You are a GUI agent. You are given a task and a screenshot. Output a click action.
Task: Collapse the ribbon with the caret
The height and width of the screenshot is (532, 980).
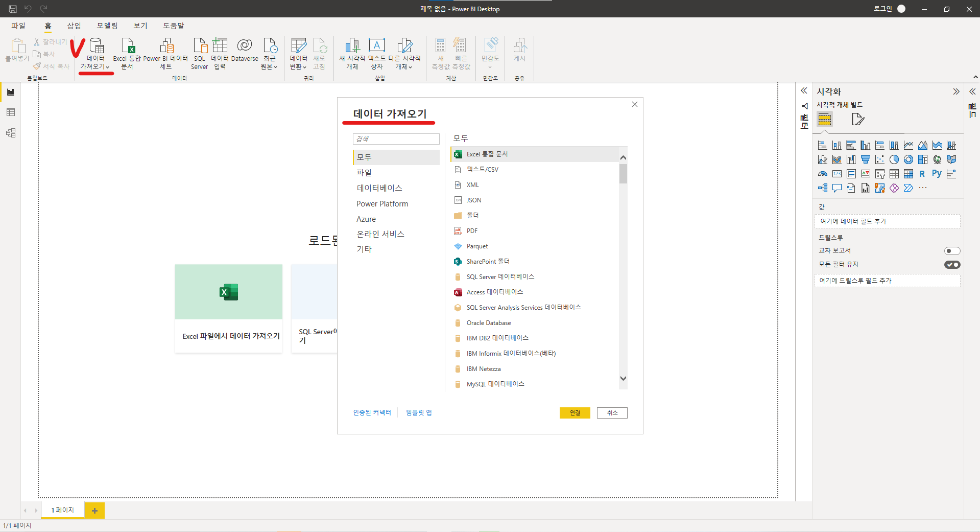[975, 77]
